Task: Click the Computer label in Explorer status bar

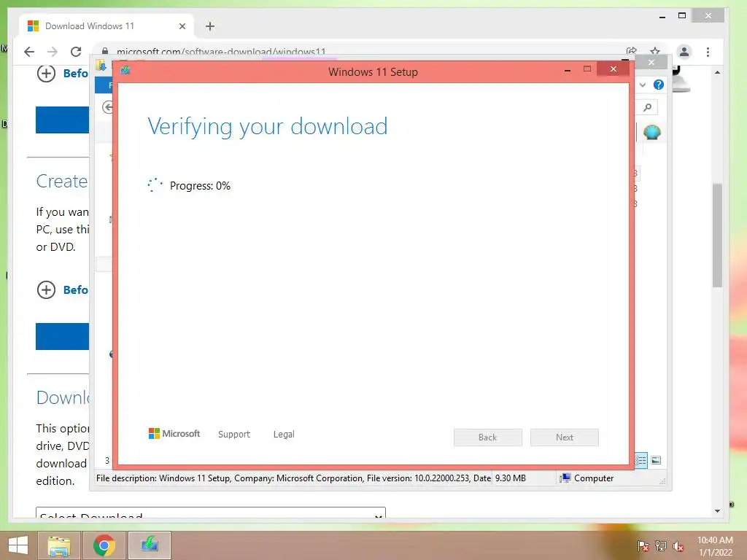Action: [x=594, y=478]
